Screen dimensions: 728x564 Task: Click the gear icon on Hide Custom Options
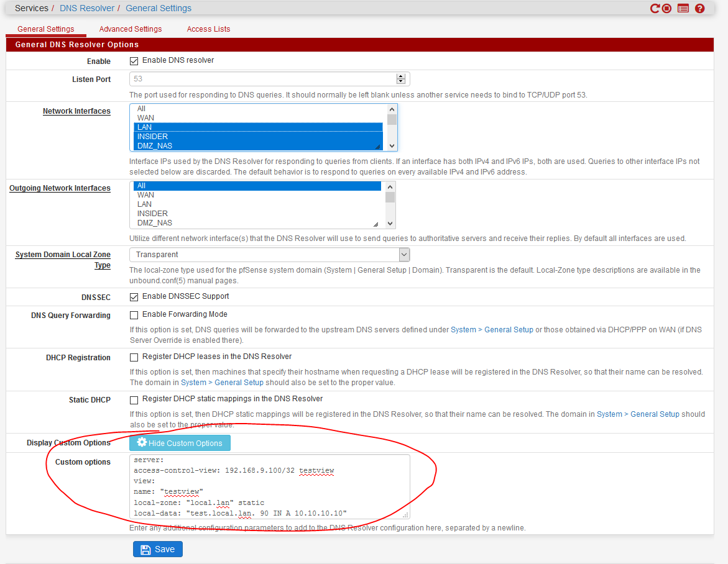[142, 443]
